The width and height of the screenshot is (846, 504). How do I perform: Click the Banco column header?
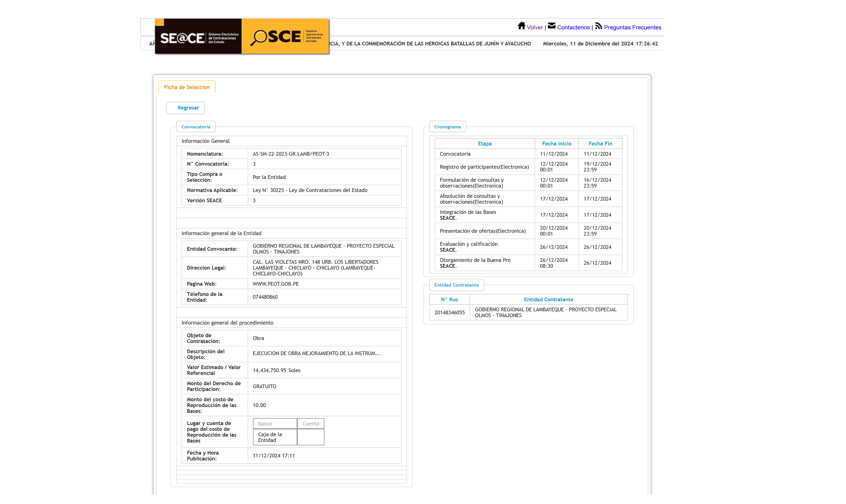(x=275, y=424)
